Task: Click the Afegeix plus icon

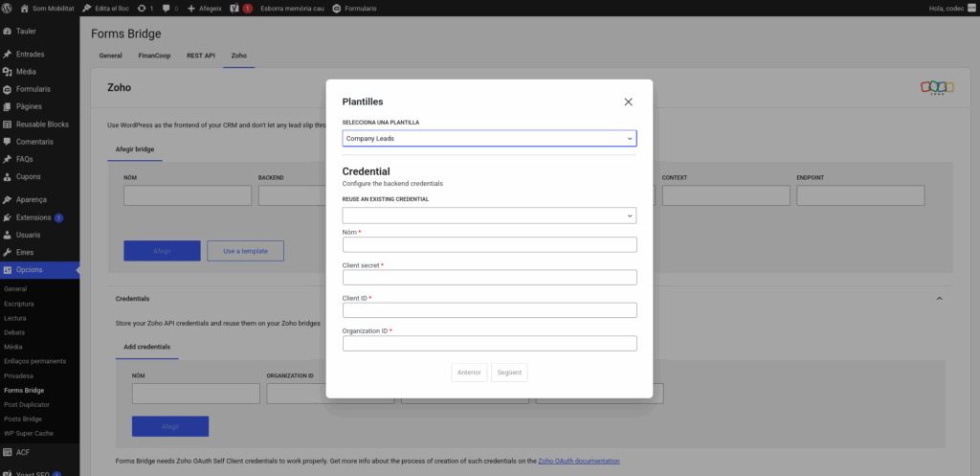Action: tap(191, 9)
